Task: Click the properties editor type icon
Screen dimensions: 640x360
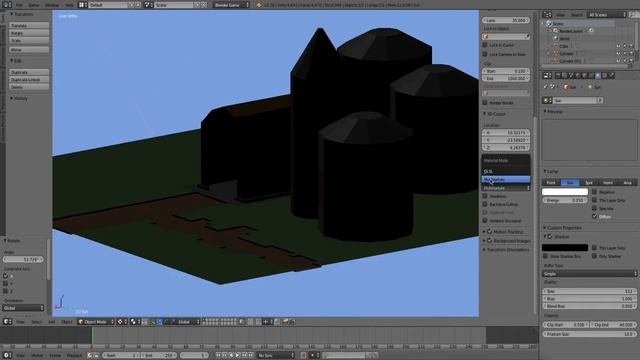Action: (547, 76)
